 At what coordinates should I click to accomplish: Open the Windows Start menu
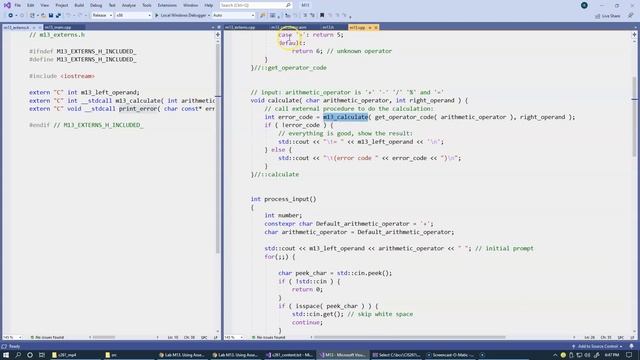coord(6,355)
